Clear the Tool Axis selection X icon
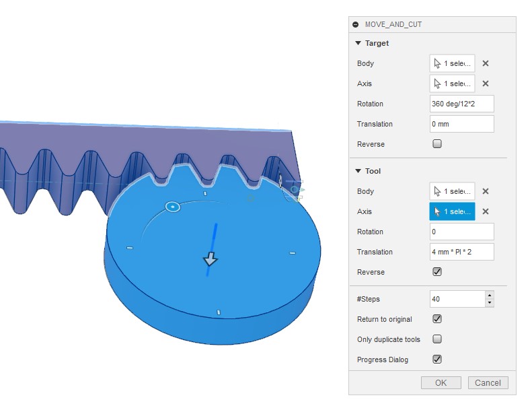The height and width of the screenshot is (410, 532). (486, 211)
